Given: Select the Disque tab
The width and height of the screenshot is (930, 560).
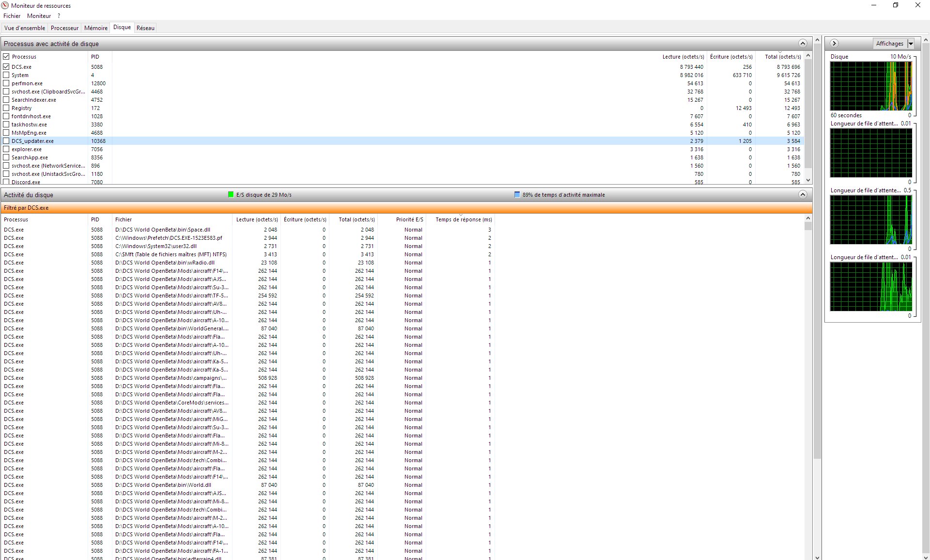Looking at the screenshot, I should click(x=122, y=28).
